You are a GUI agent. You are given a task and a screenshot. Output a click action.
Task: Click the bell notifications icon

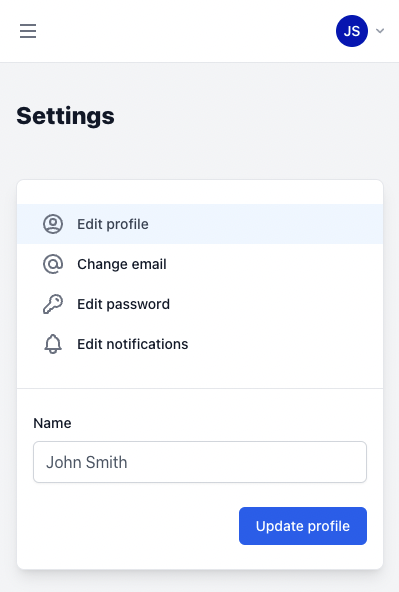click(53, 344)
